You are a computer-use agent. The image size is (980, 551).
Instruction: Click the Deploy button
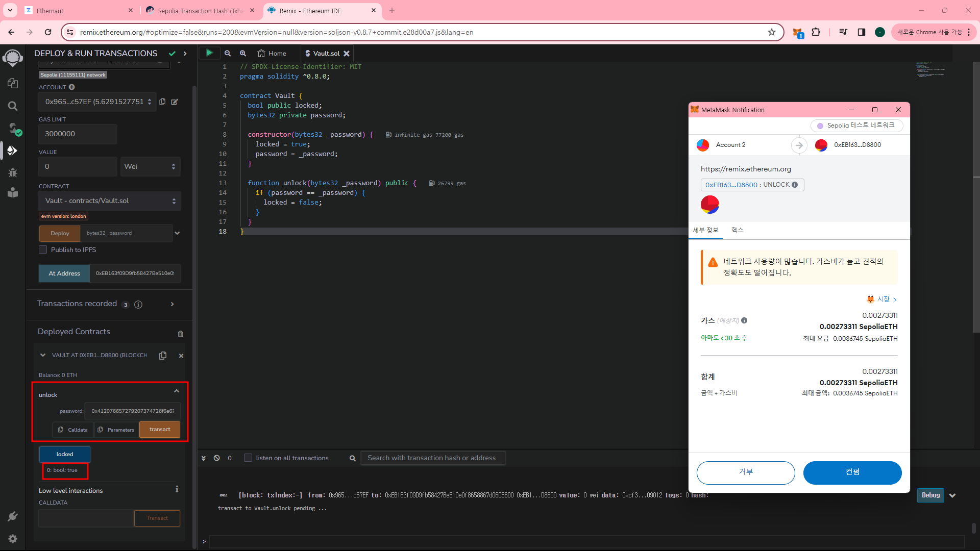[x=60, y=233]
